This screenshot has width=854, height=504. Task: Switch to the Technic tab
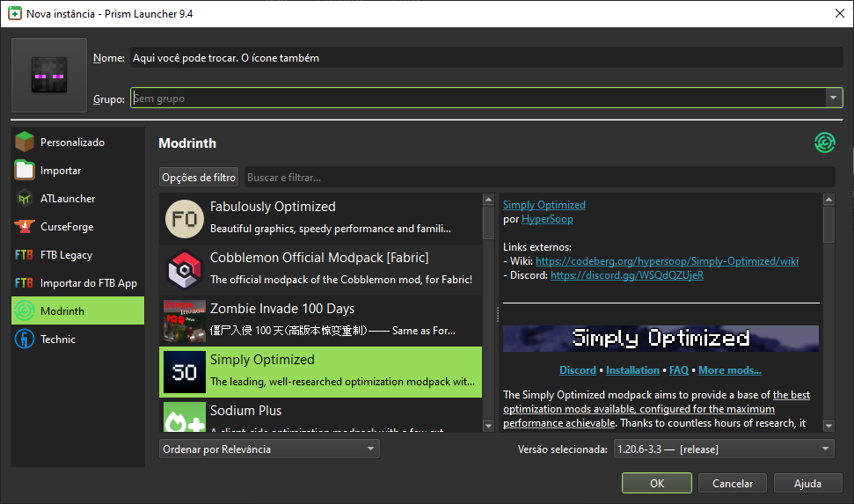pyautogui.click(x=78, y=340)
